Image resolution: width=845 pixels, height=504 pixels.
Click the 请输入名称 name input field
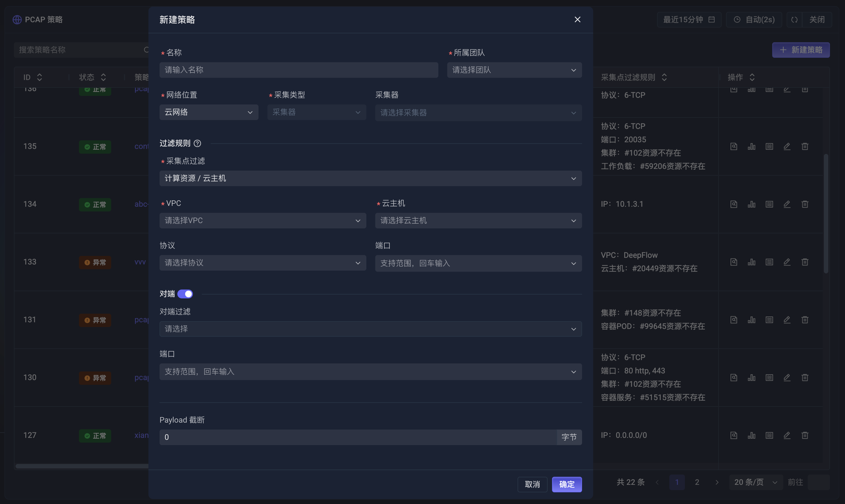(x=298, y=70)
